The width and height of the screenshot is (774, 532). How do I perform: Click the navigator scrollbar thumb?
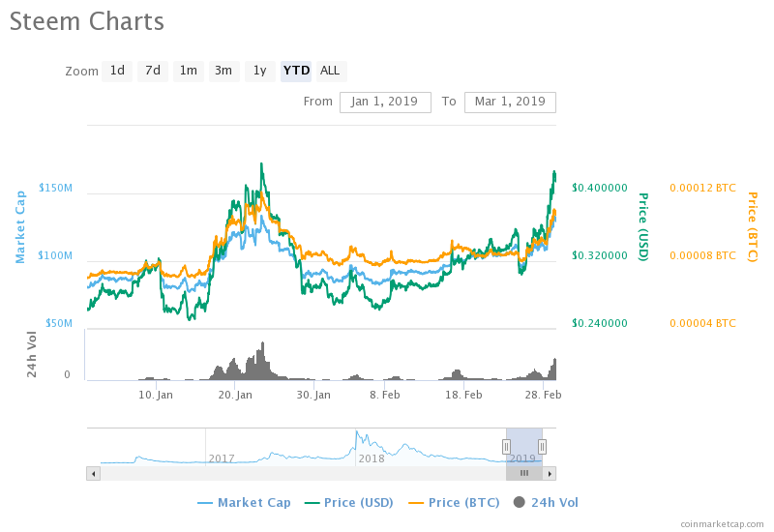click(524, 474)
